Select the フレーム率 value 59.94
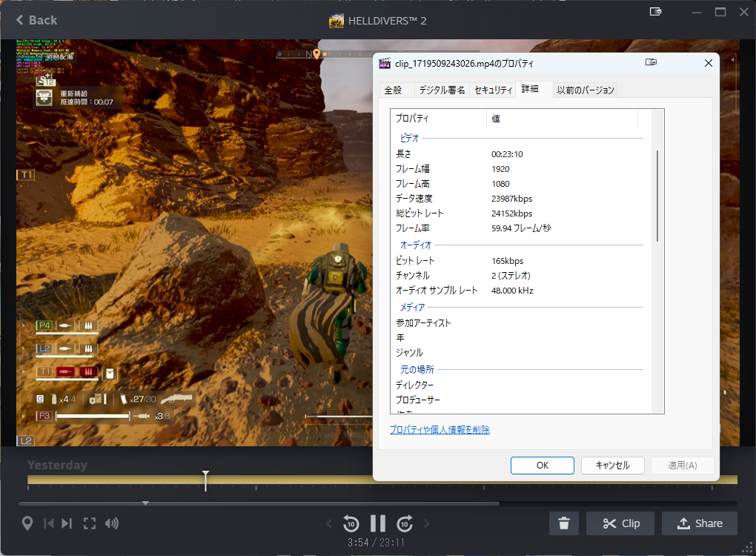 [x=521, y=228]
